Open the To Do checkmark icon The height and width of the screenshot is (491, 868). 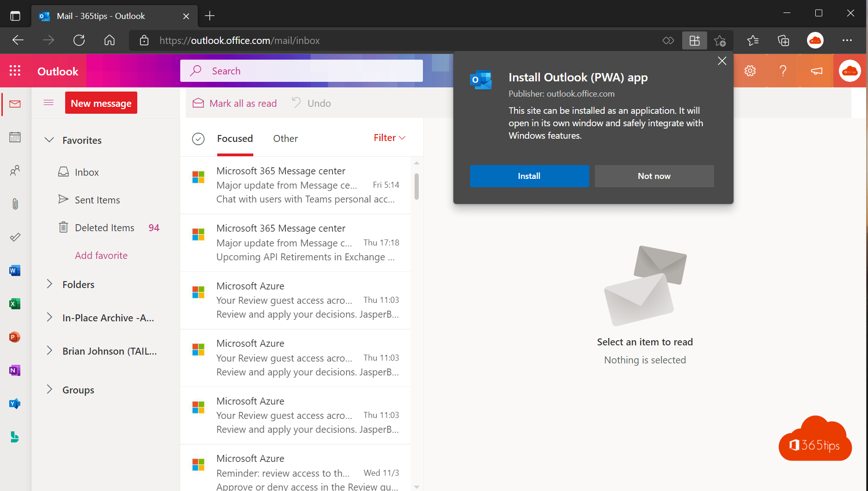15,237
